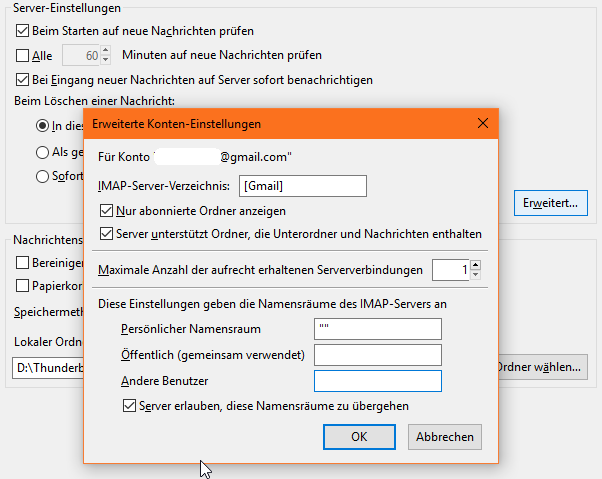Enable the 'Alle' minutes check checkbox
The width and height of the screenshot is (602, 479).
point(22,55)
